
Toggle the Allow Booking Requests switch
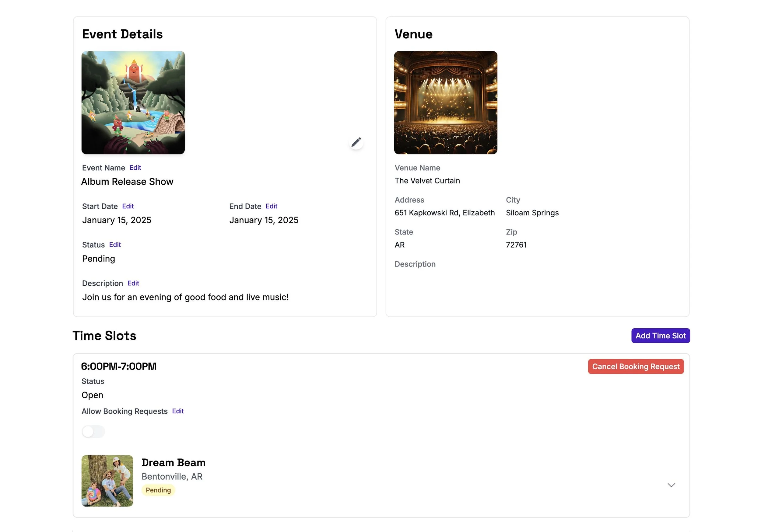click(x=93, y=431)
